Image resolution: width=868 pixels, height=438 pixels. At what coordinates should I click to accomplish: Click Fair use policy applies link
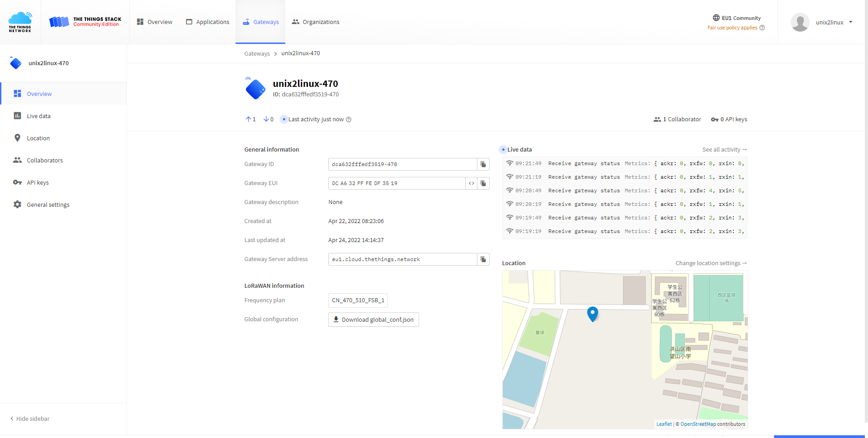(x=732, y=28)
